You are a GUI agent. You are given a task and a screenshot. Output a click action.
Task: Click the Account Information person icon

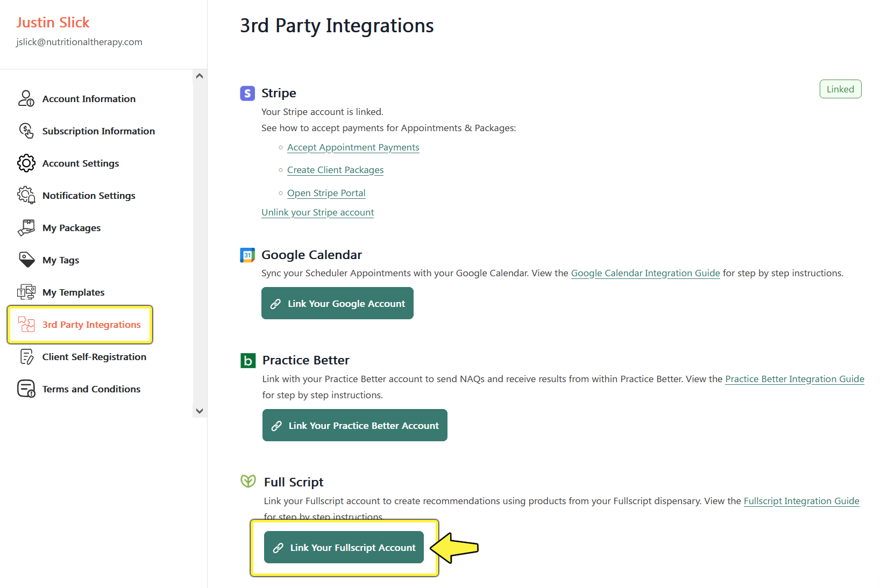(x=26, y=99)
